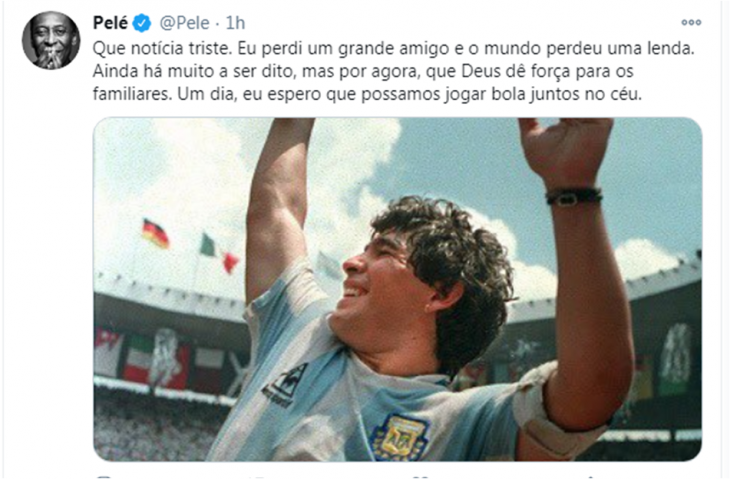Click the black wristband in the photo
This screenshot has width=730, height=479.
tap(574, 196)
